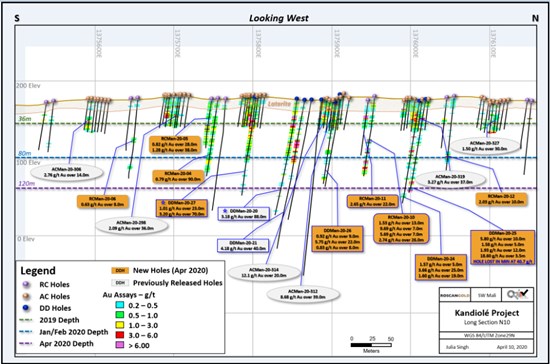Click the blue DD Holes legend sphere
Screen dimensions: 550x364
pos(26,308)
